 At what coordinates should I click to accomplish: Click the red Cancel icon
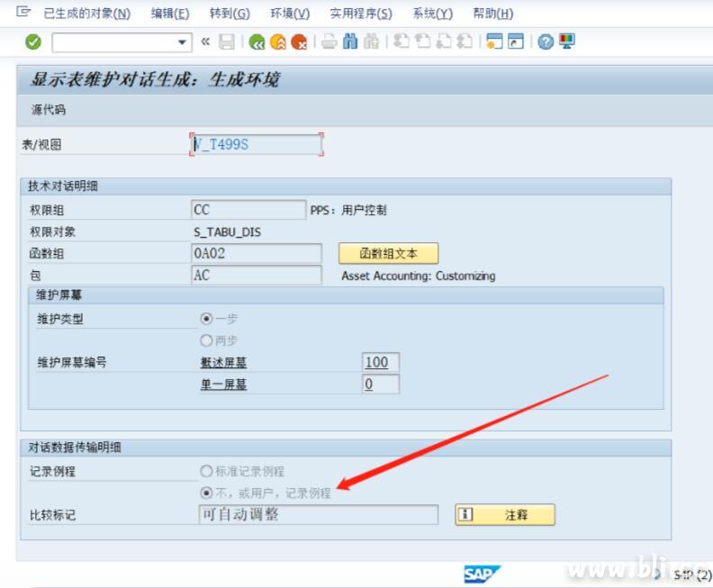299,41
